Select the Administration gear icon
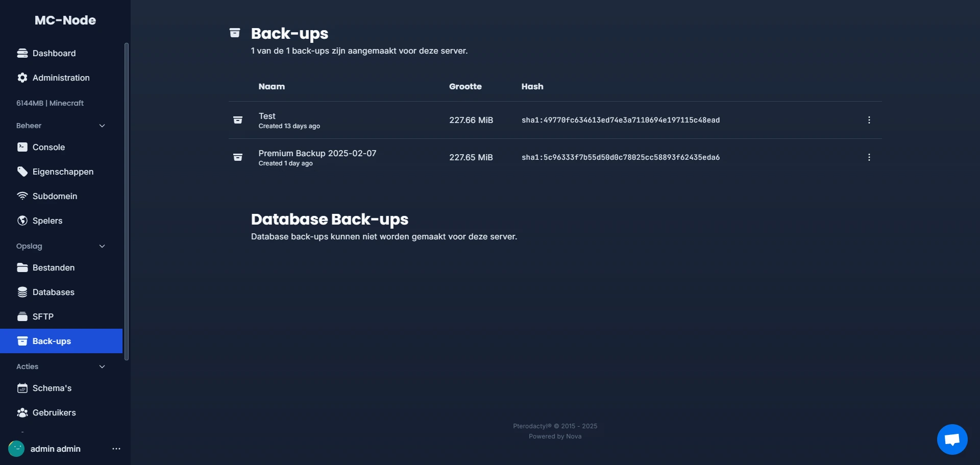 (x=22, y=78)
